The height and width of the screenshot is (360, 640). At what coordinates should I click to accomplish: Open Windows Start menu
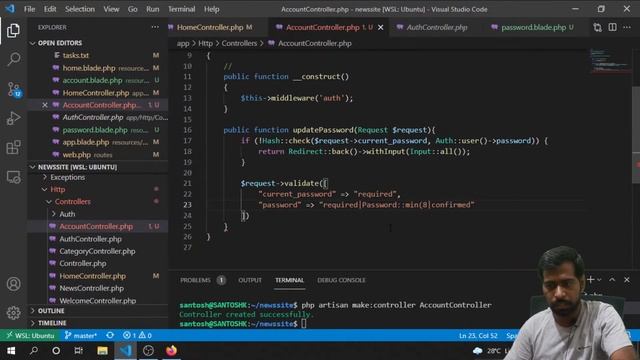pos(11,351)
